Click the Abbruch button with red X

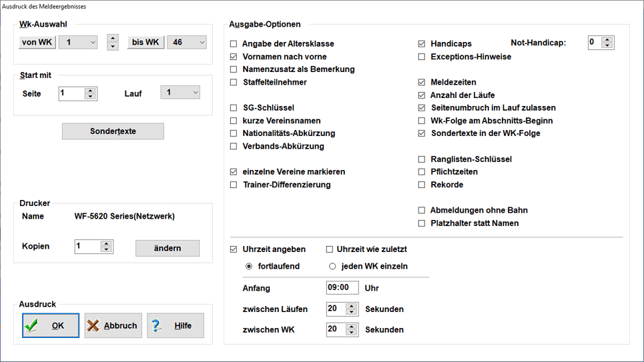point(113,326)
